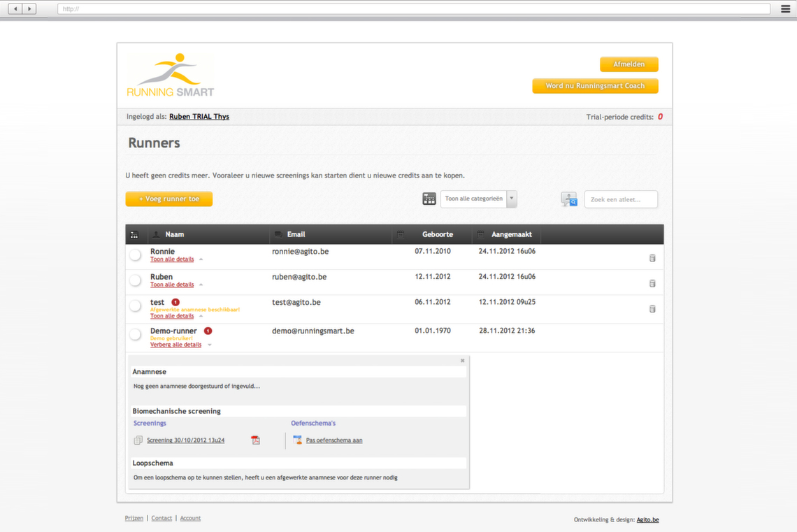Click the + Voeg runner toe button
The image size is (797, 532).
pyautogui.click(x=168, y=199)
